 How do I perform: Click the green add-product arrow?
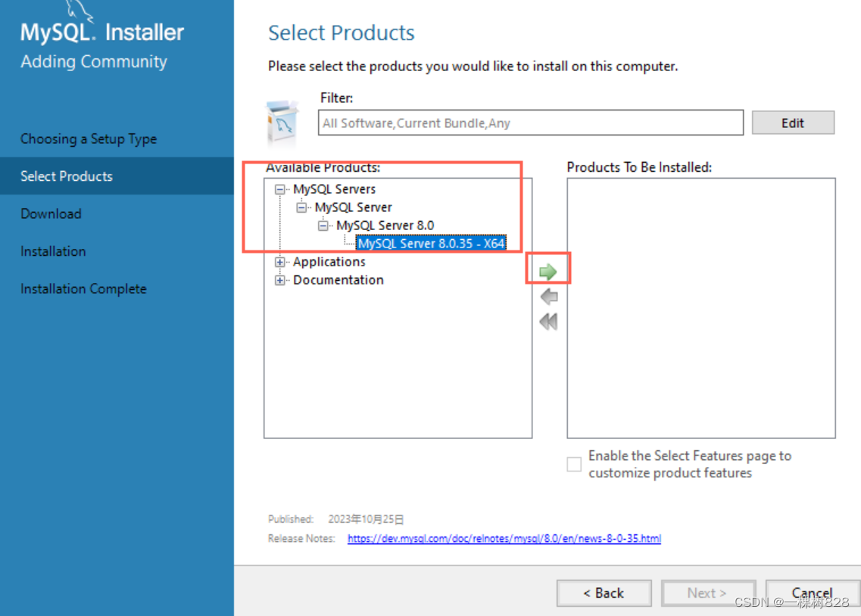coord(548,271)
